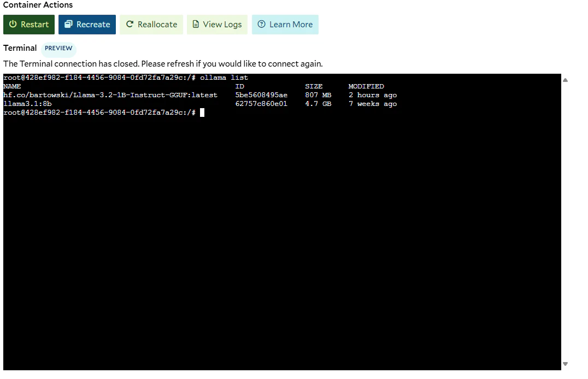Click the size value 807 MB
The height and width of the screenshot is (379, 588).
318,95
